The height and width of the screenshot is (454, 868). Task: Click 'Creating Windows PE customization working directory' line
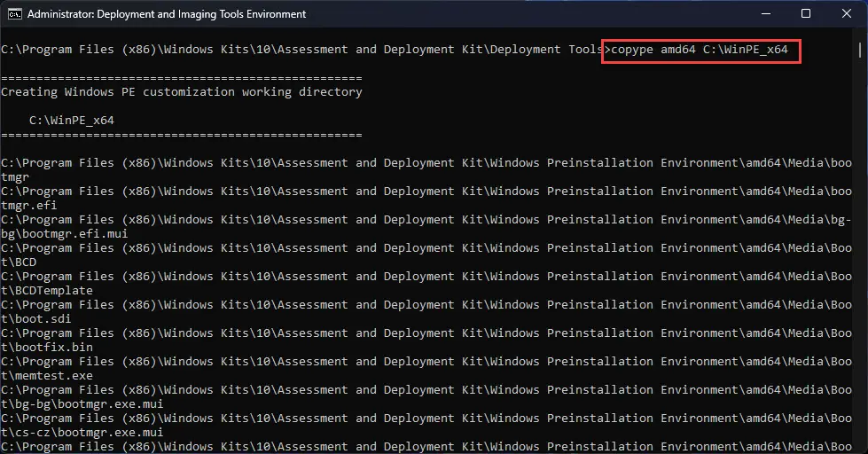pyautogui.click(x=182, y=92)
